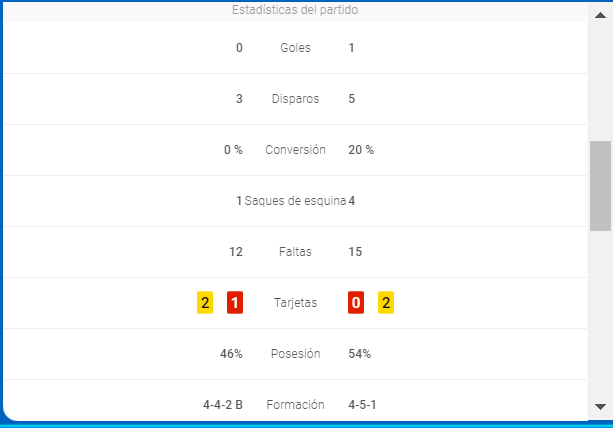The height and width of the screenshot is (428, 613).
Task: Select the Disparos statistic label
Action: (x=295, y=99)
